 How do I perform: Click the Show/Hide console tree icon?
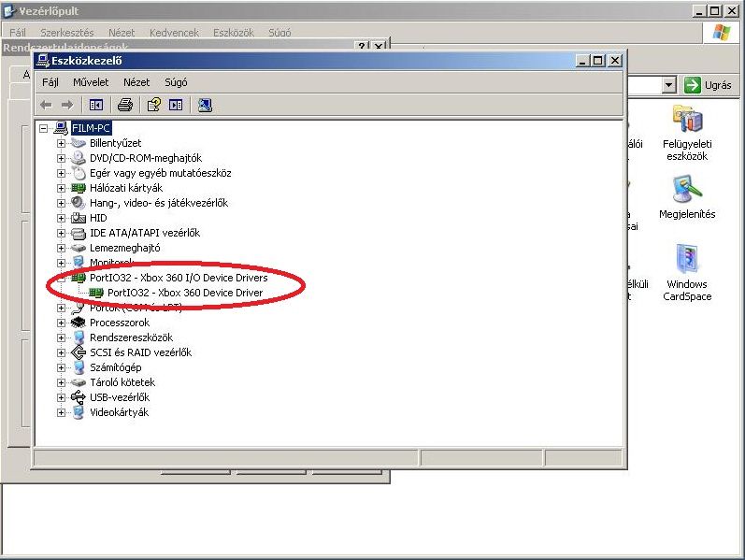coord(94,105)
